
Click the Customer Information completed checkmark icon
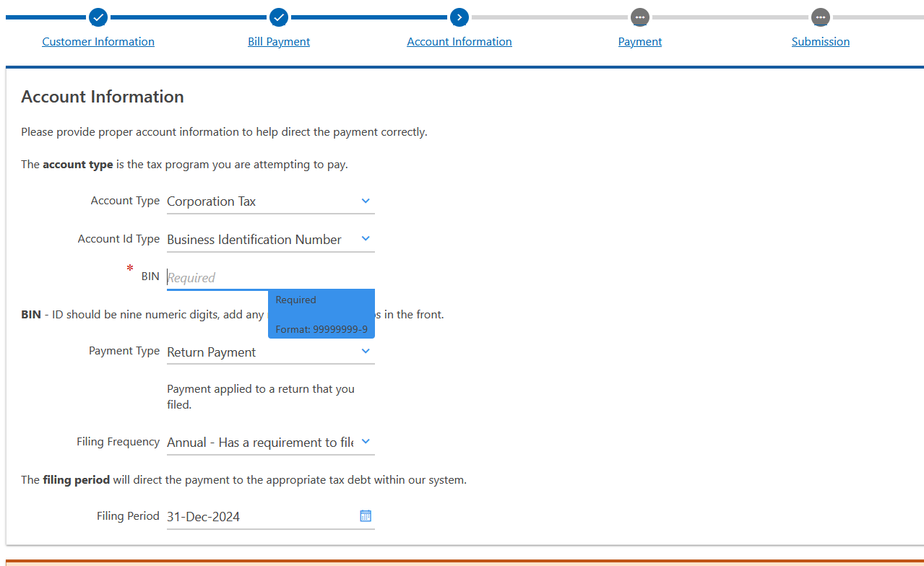pyautogui.click(x=98, y=17)
